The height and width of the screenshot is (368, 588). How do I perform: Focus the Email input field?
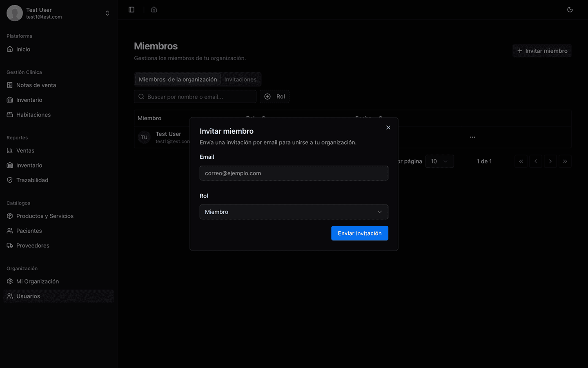pos(294,173)
